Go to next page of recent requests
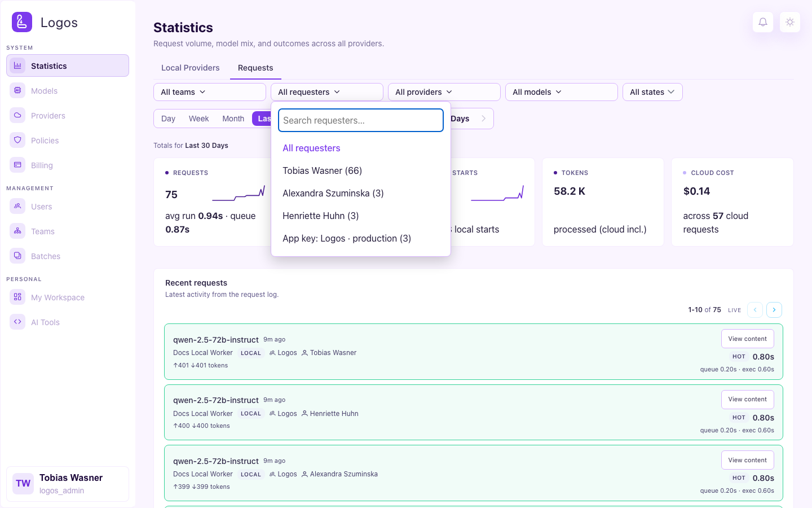 [774, 310]
